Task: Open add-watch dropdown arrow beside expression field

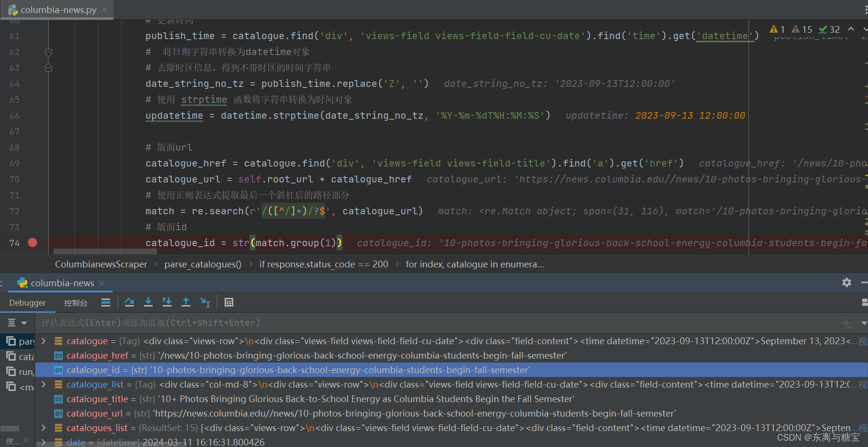Action: (x=864, y=323)
